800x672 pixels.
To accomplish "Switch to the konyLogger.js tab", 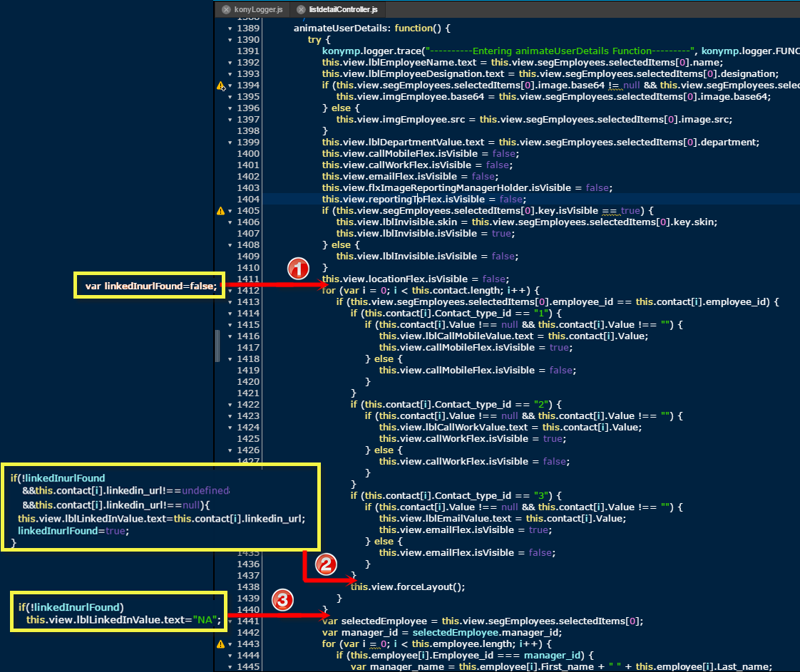I will pos(258,10).
